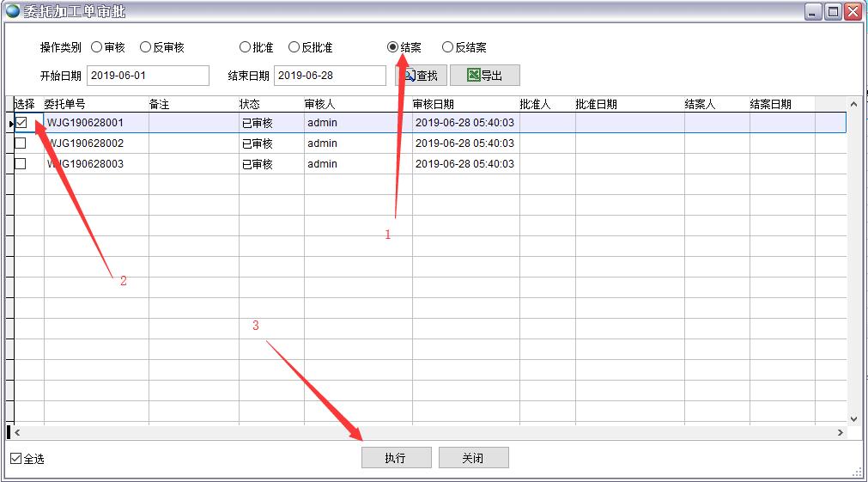Uncheck the row checkbox for WJG190628001
868x482 pixels.
[x=21, y=123]
